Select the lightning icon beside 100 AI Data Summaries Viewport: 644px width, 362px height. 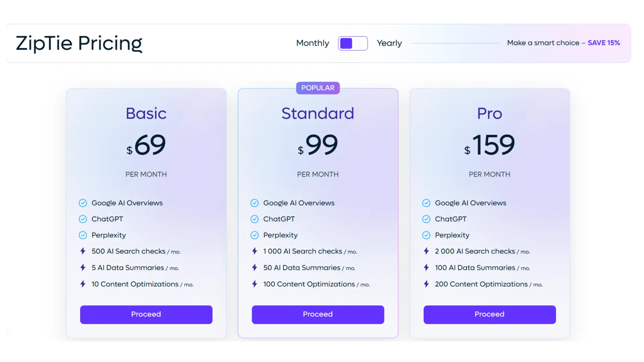tap(426, 267)
